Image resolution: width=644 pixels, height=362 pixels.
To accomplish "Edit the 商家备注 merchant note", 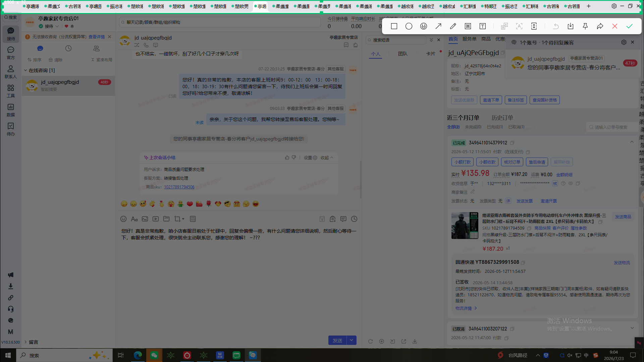I will [473, 192].
